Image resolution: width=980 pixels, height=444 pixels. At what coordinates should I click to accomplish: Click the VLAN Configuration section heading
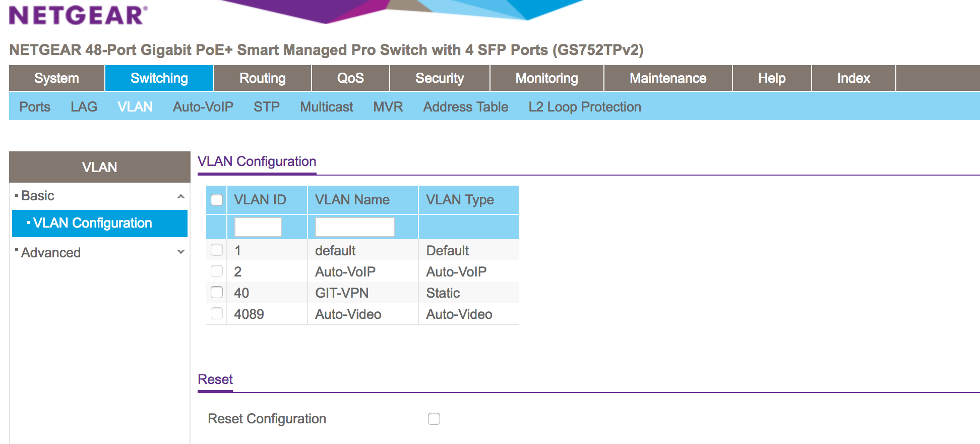pyautogui.click(x=257, y=161)
